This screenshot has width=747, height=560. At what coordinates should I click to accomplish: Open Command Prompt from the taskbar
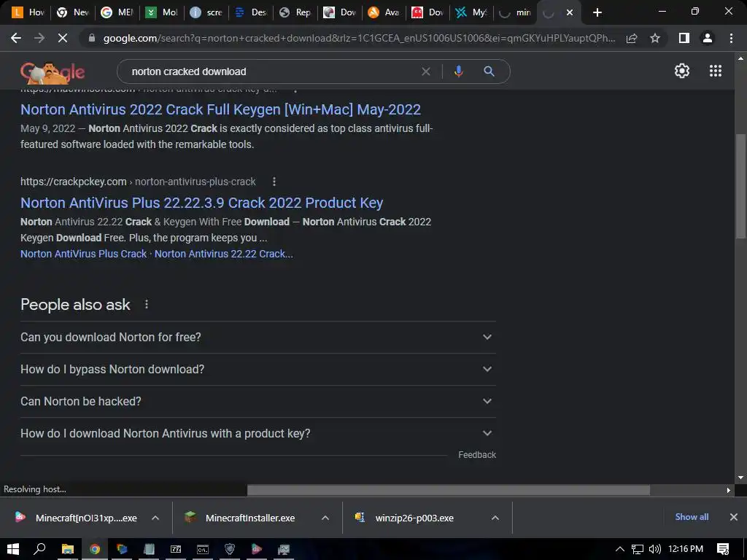(x=203, y=549)
